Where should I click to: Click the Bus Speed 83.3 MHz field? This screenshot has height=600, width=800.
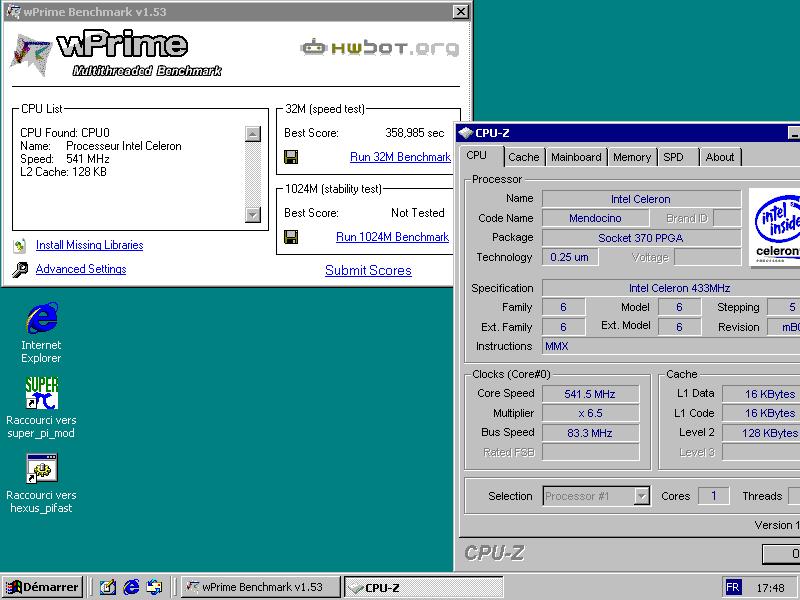590,433
